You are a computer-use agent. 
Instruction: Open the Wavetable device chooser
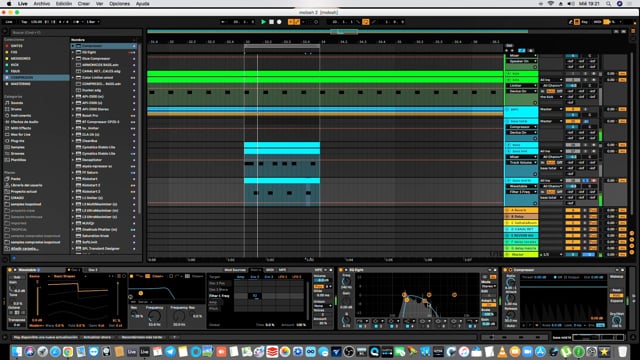click(x=522, y=186)
